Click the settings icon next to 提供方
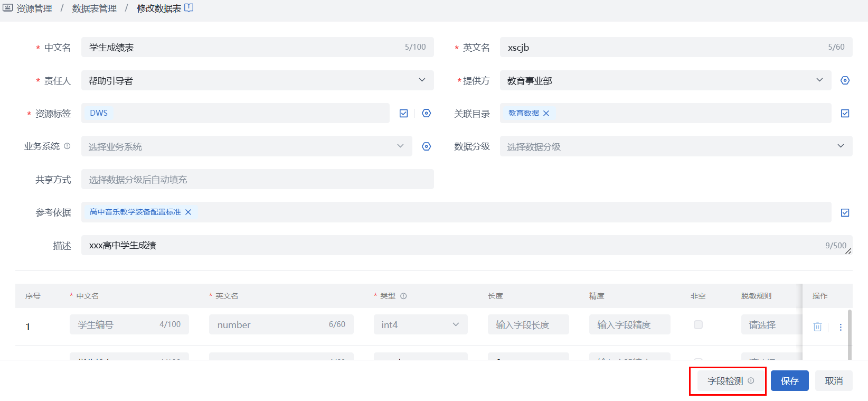This screenshot has width=868, height=401. (845, 80)
